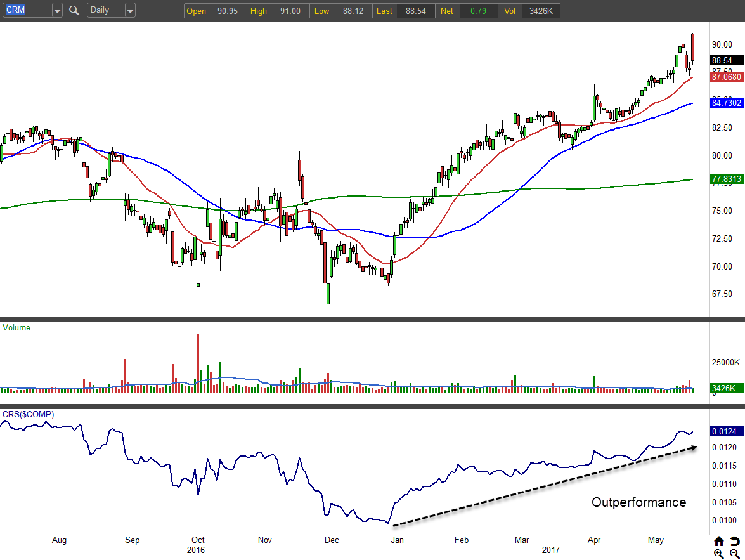Expand the Daily interval dropdown

tap(130, 11)
